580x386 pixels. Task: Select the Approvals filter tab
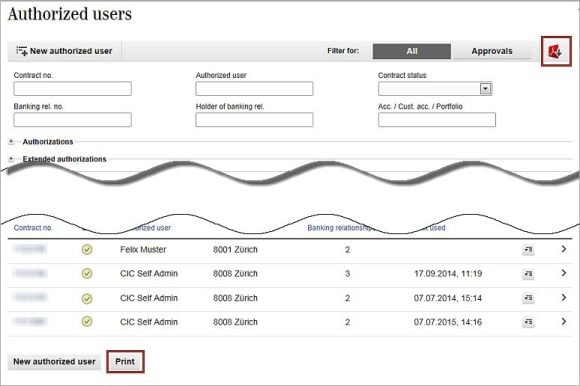492,51
